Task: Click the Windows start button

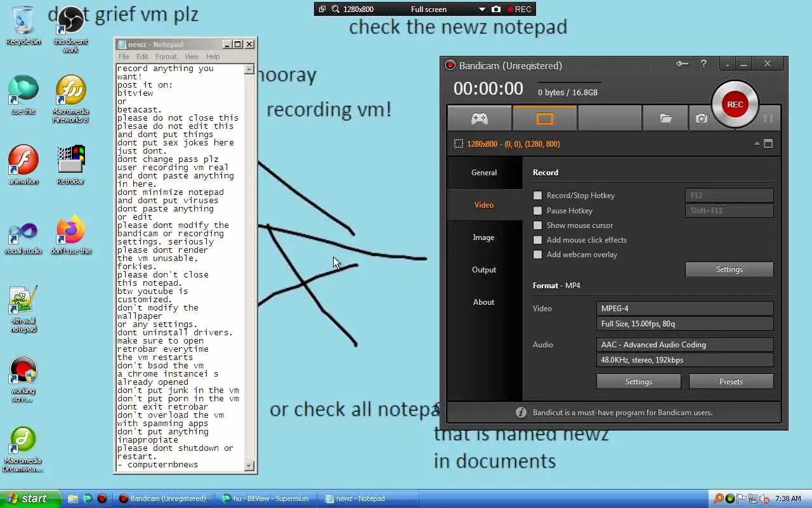Action: 30,498
